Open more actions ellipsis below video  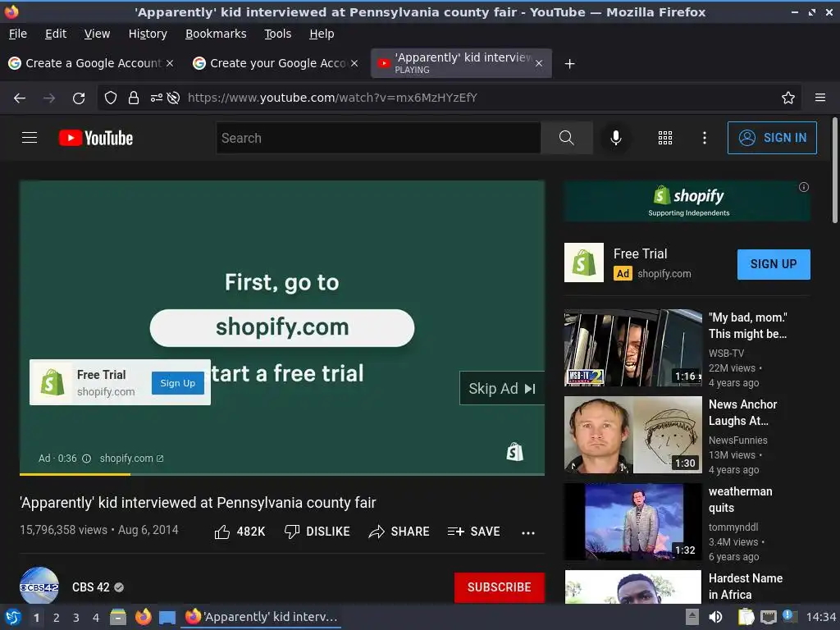coord(528,532)
